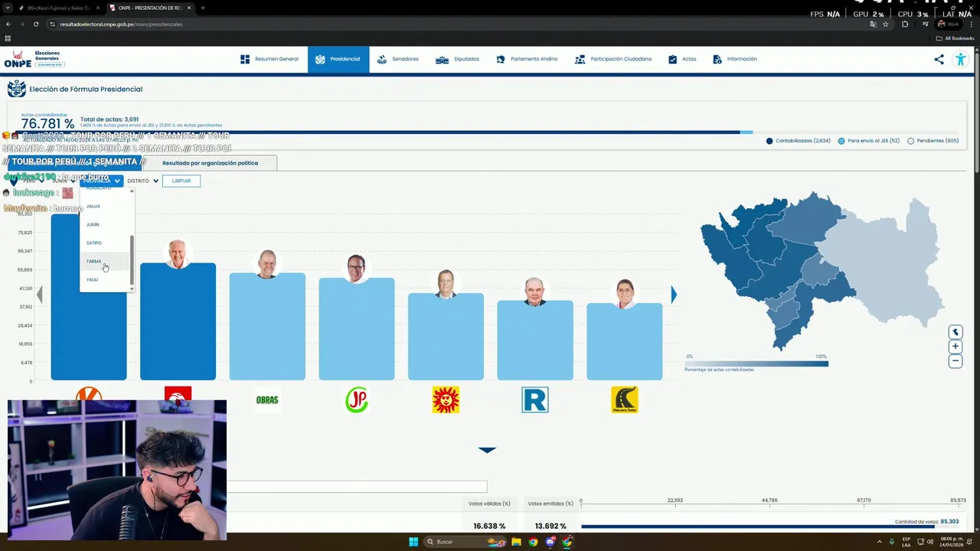980x551 pixels.
Task: Open Participación Ciudadana page
Action: [613, 59]
